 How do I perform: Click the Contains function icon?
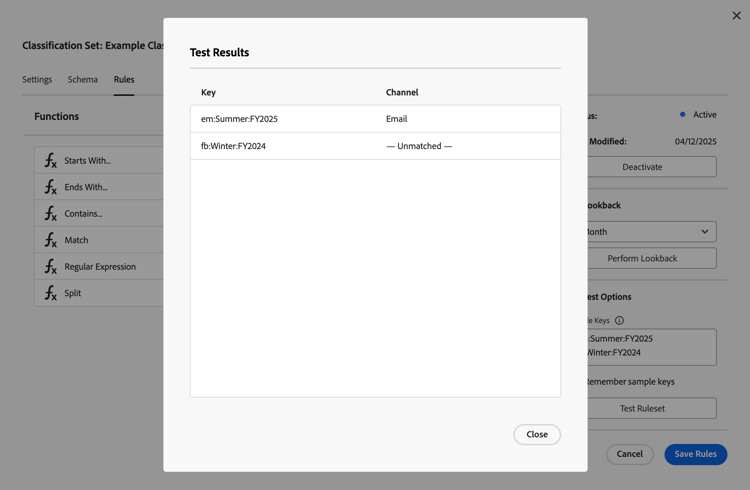tap(50, 214)
